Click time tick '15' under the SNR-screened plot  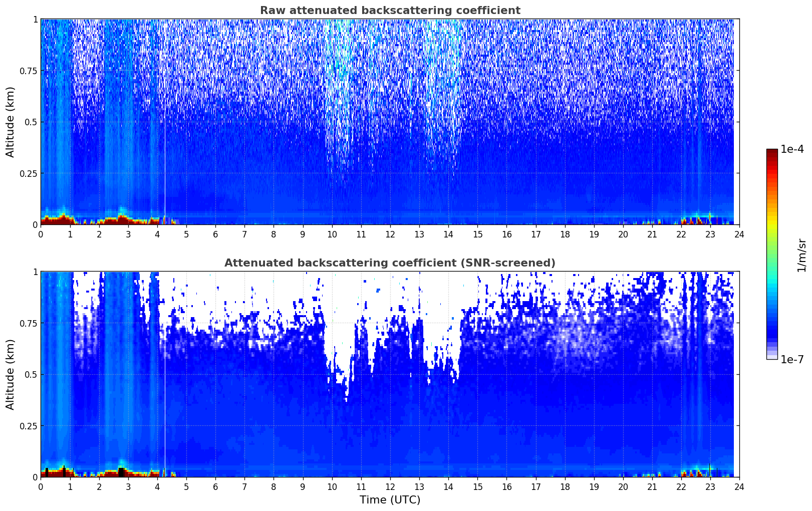click(477, 486)
